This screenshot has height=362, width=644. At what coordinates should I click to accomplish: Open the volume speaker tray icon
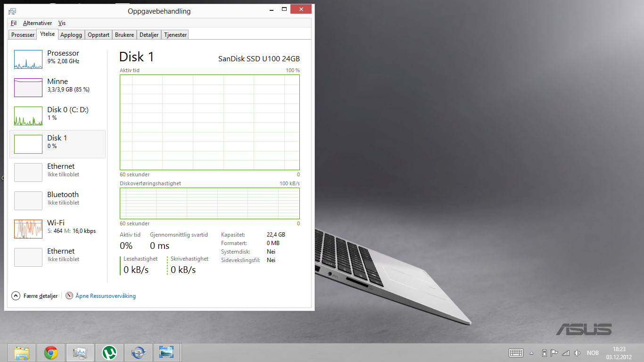pyautogui.click(x=577, y=353)
